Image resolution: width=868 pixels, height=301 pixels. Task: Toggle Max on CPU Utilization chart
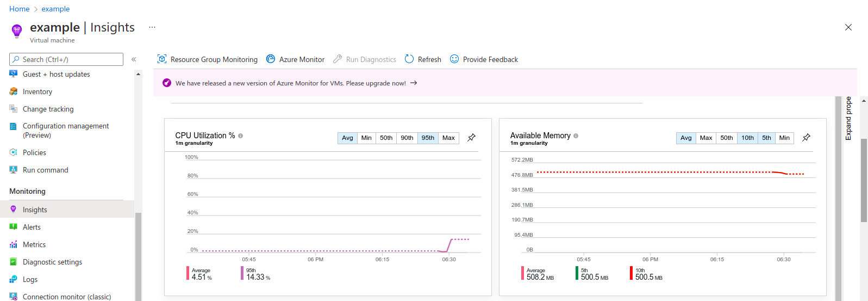click(x=448, y=138)
